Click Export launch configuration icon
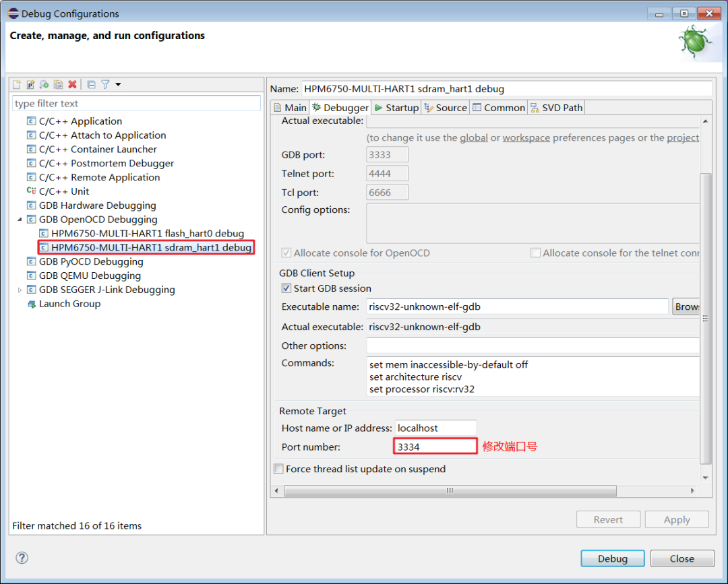 click(44, 84)
